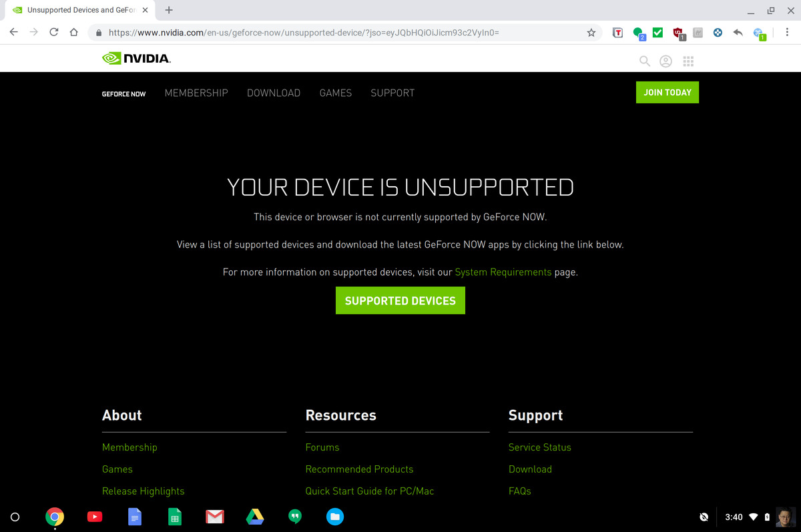Open the uBlock Origin shield extension
801x532 pixels.
pyautogui.click(x=679, y=33)
